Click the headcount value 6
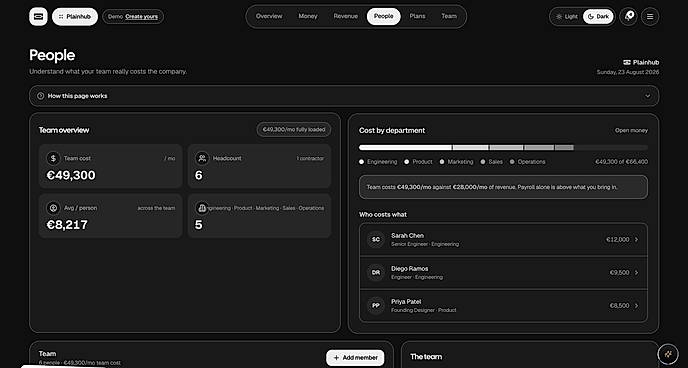The height and width of the screenshot is (368, 688). click(x=198, y=175)
